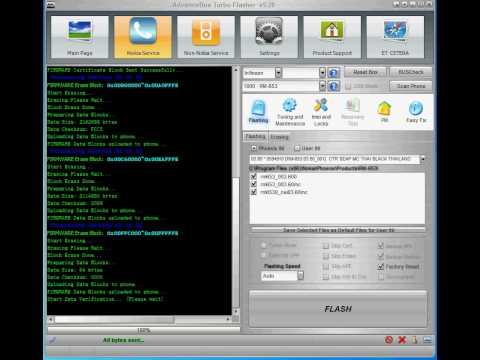Screen dimensions: 480x360
Task: Expand the product code dropdown showing THAILAND
Action: [423, 159]
